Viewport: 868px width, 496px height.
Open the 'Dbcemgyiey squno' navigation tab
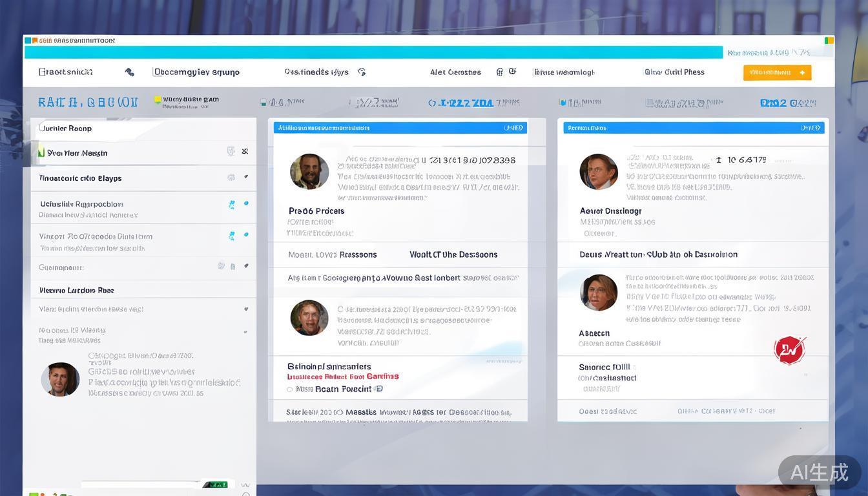(x=196, y=72)
